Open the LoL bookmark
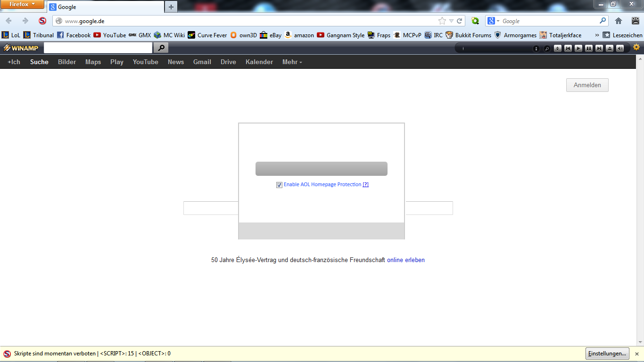The height and width of the screenshot is (362, 644). (x=11, y=35)
